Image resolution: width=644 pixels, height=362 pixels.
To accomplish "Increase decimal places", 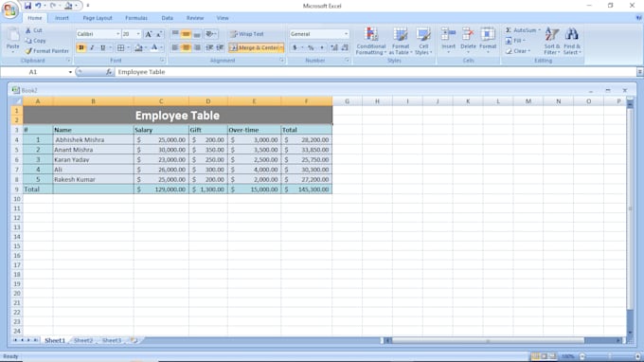I will (x=334, y=47).
